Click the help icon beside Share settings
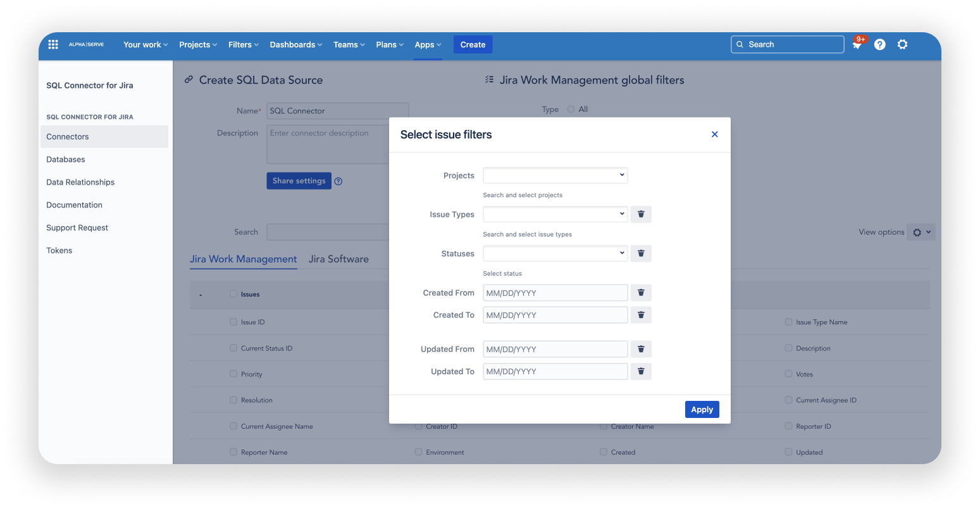This screenshot has height=509, width=980. click(338, 180)
